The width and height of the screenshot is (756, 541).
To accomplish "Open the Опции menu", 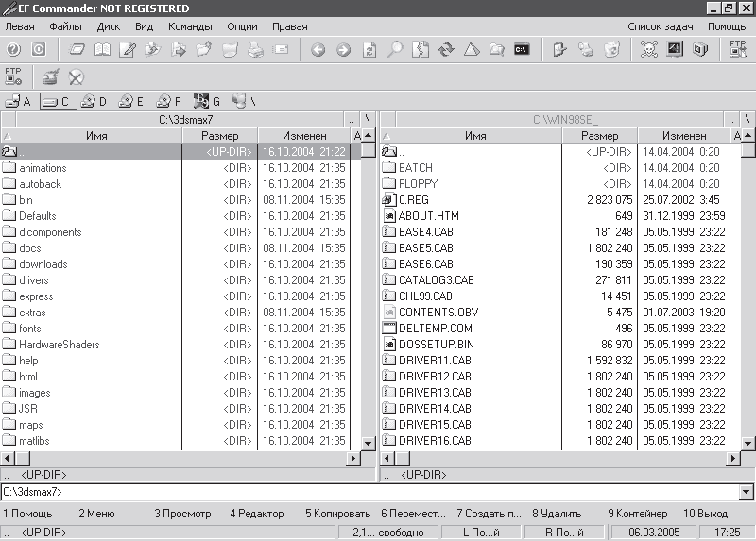I will pyautogui.click(x=242, y=26).
